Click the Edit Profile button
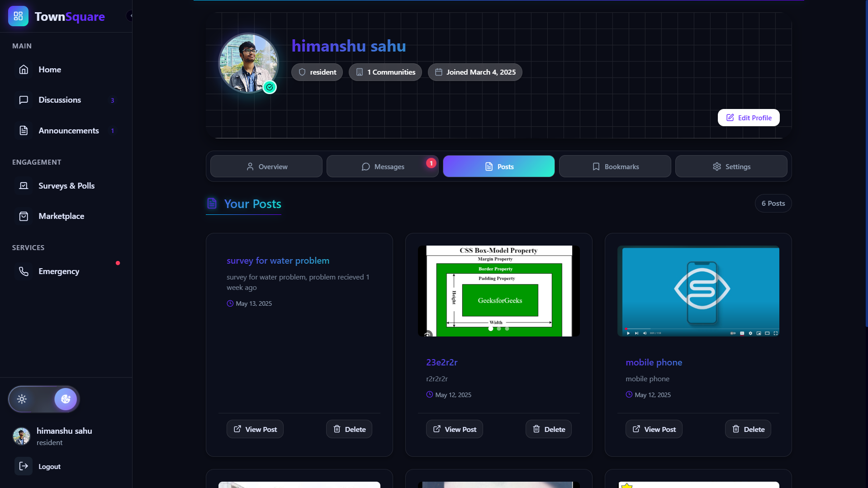 click(748, 118)
